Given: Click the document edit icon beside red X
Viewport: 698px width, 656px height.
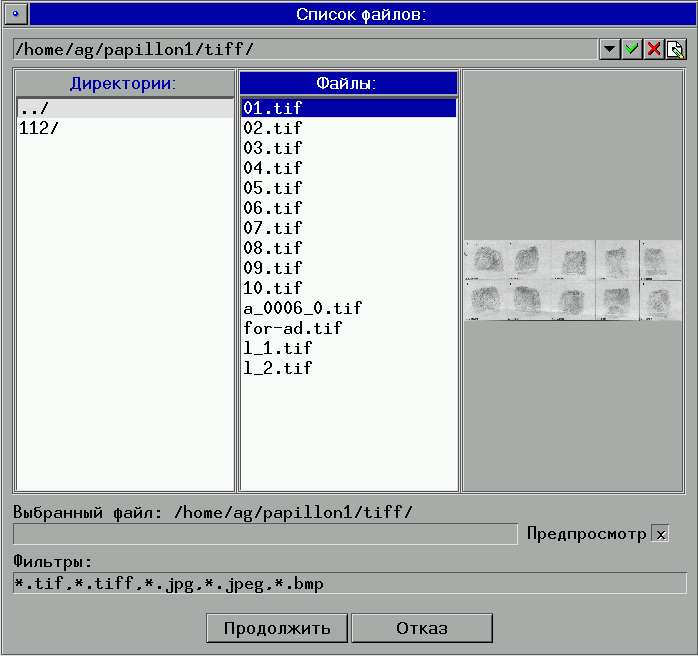Looking at the screenshot, I should (x=676, y=49).
